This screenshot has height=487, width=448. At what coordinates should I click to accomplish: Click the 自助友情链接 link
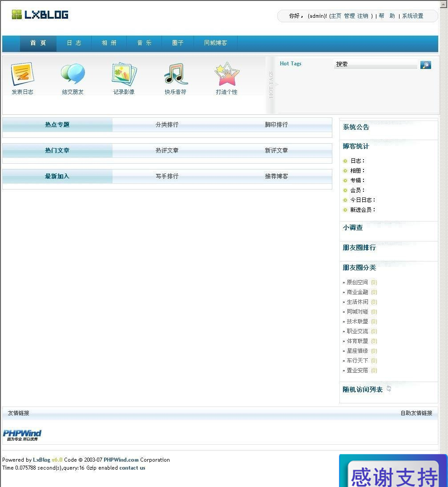point(416,413)
